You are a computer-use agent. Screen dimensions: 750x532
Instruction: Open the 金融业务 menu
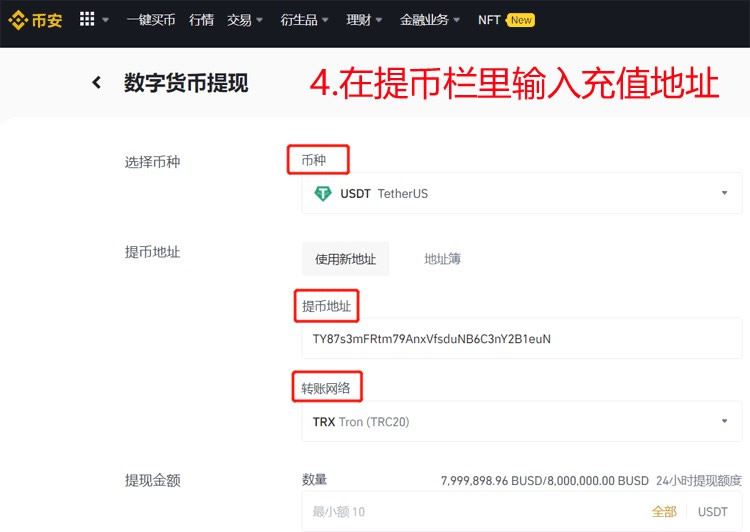tap(430, 20)
